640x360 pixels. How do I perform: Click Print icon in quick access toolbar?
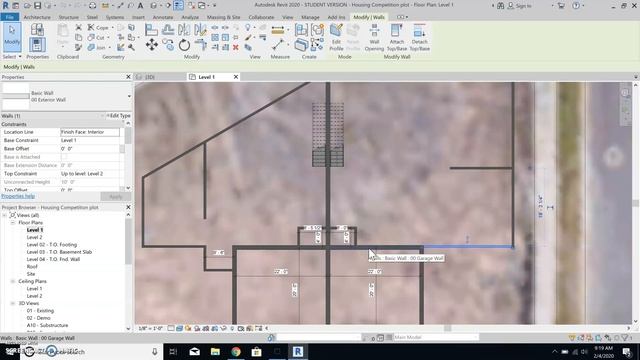(93, 6)
